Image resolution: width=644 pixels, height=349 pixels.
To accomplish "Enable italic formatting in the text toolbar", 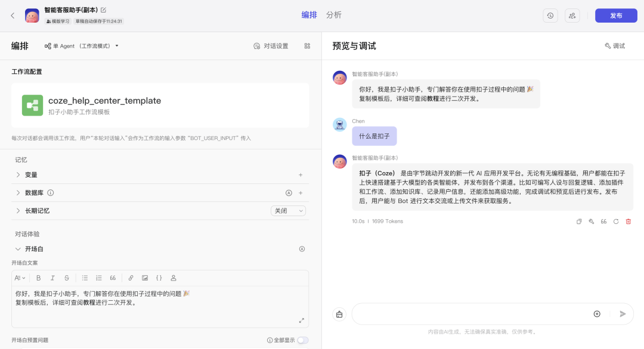I will coord(52,278).
